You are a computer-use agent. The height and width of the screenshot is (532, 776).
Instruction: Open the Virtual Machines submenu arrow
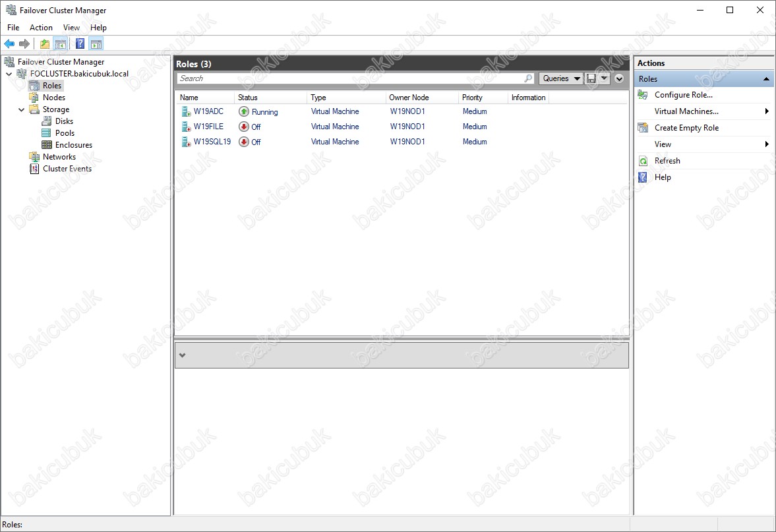pyautogui.click(x=767, y=111)
